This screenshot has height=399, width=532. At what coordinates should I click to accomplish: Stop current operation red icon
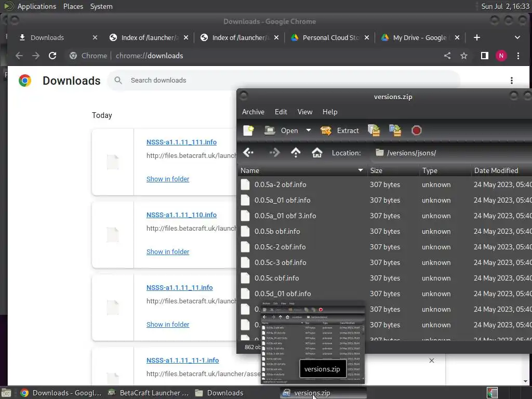416,130
